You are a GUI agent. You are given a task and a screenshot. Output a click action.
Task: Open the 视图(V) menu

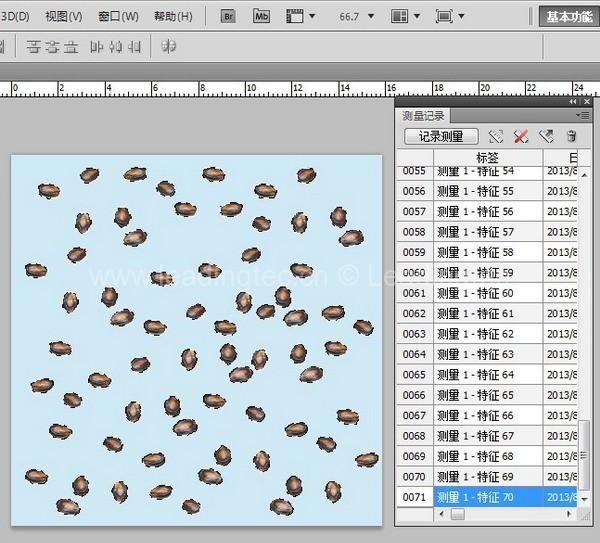[64, 17]
